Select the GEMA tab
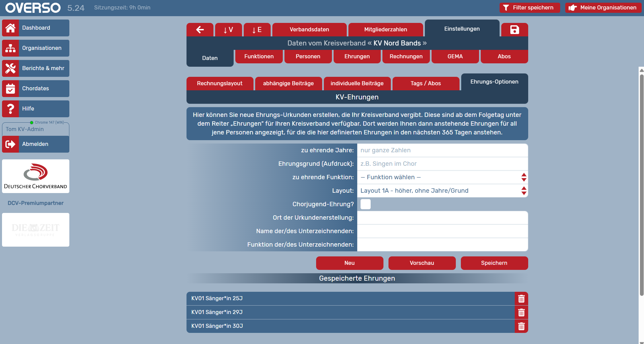This screenshot has height=344, width=644. 455,57
